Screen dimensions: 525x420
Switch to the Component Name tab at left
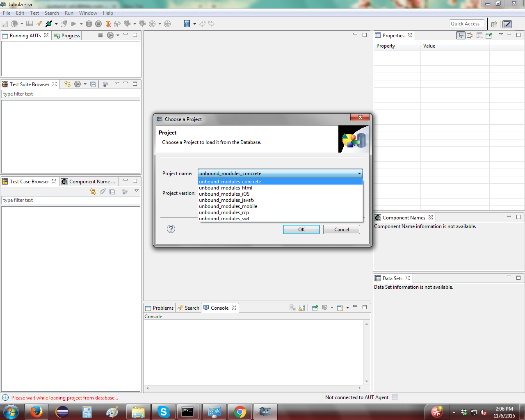point(89,182)
